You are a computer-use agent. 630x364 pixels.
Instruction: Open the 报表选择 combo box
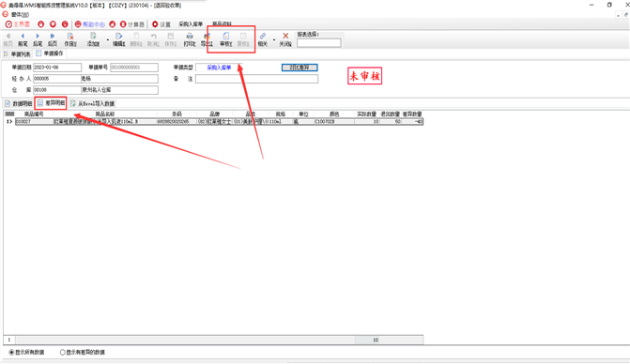point(319,43)
